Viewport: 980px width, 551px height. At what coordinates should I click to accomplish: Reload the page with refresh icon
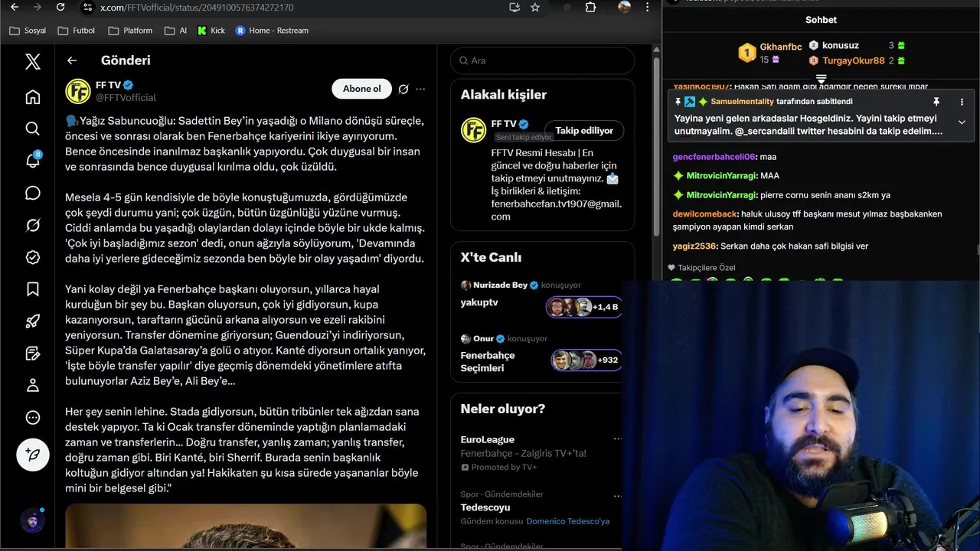(x=60, y=7)
